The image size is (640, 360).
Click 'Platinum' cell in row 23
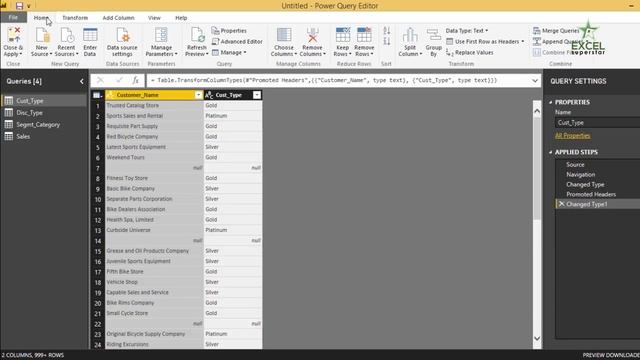[233, 334]
